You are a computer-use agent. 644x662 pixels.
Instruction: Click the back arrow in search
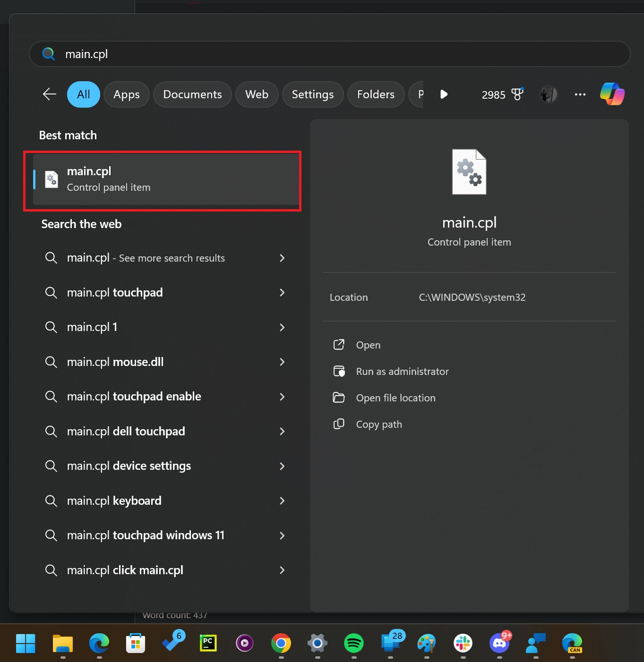49,94
